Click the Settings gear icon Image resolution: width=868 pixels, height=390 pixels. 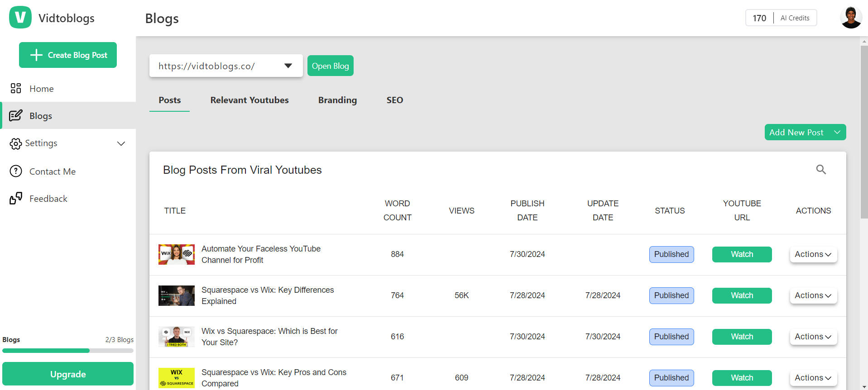16,144
